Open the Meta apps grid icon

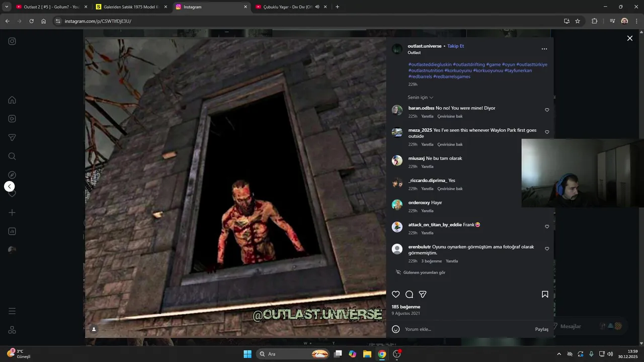click(x=12, y=330)
